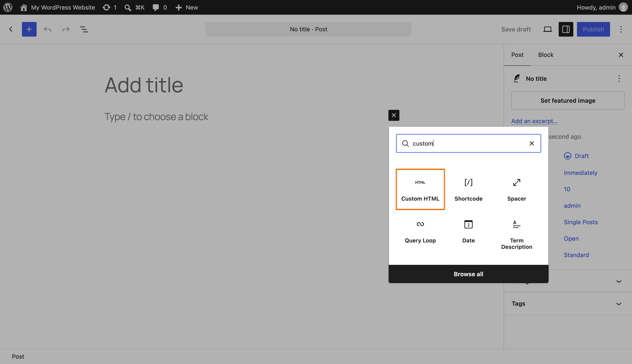Toggle the blue block inserter plus button
This screenshot has width=632, height=364.
tap(29, 29)
